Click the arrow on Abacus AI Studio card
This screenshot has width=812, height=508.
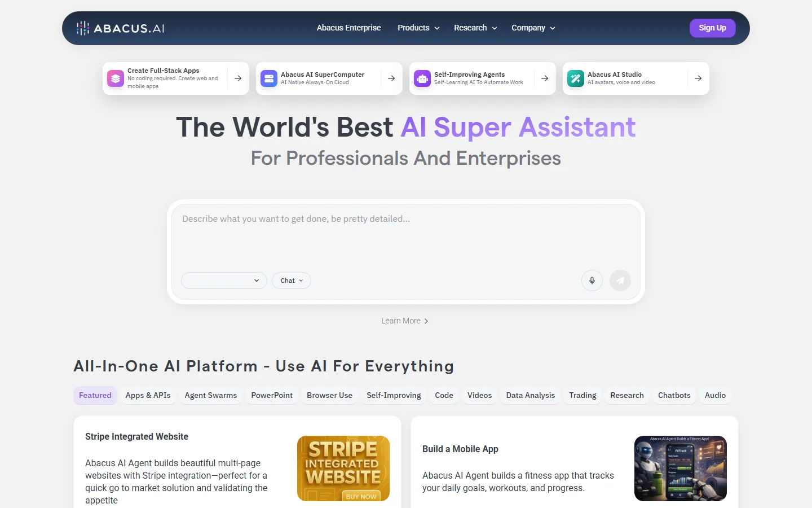click(698, 78)
